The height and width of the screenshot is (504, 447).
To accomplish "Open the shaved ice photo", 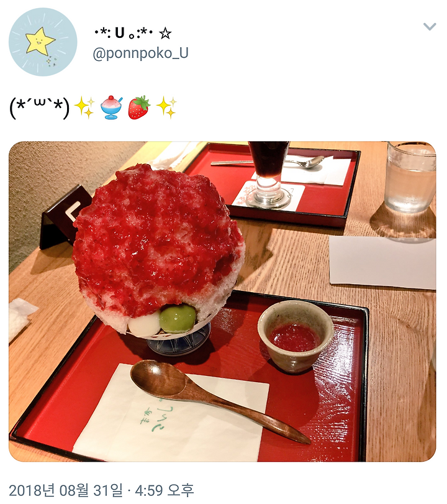I will click(x=222, y=301).
